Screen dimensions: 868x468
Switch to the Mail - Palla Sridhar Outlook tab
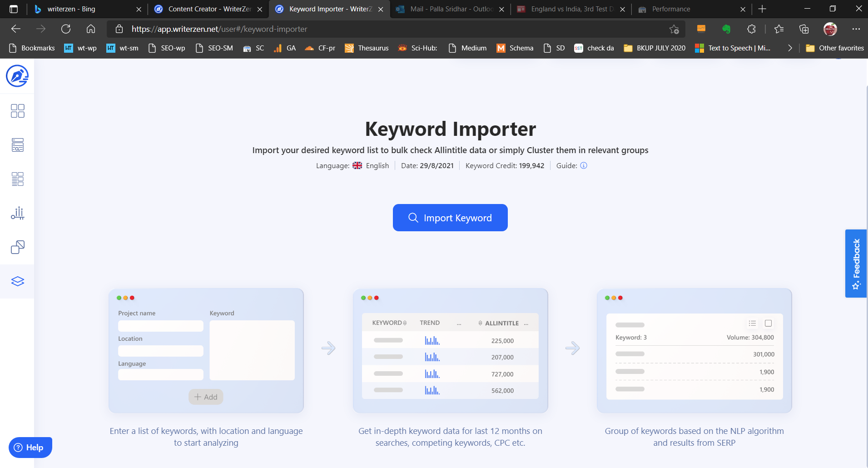pos(451,9)
